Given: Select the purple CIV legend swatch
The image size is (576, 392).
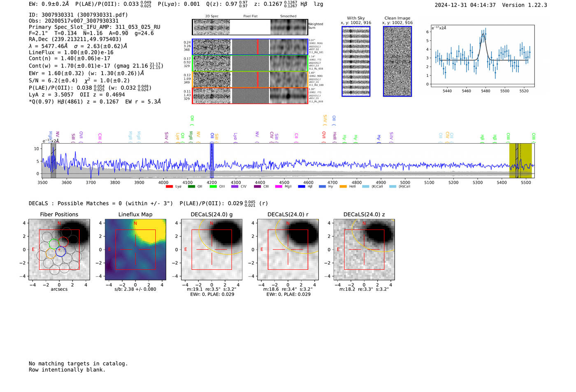Looking at the screenshot, I should 235,187.
